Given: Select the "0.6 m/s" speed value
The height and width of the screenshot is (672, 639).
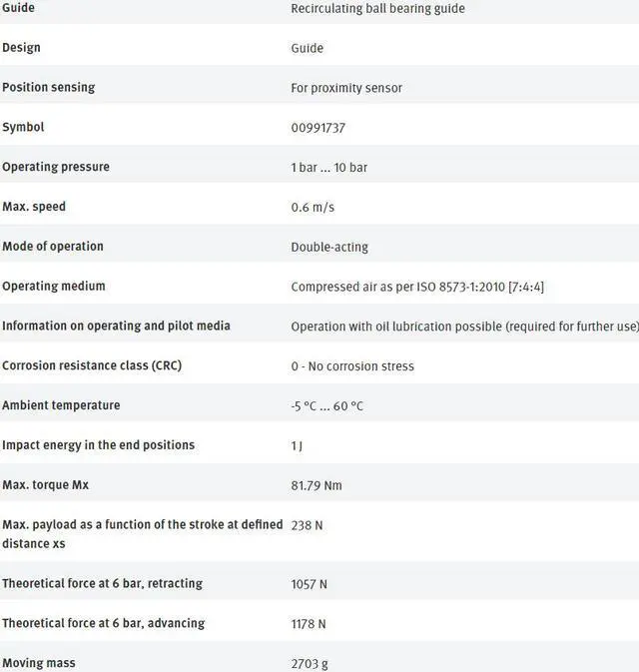Looking at the screenshot, I should point(313,208).
